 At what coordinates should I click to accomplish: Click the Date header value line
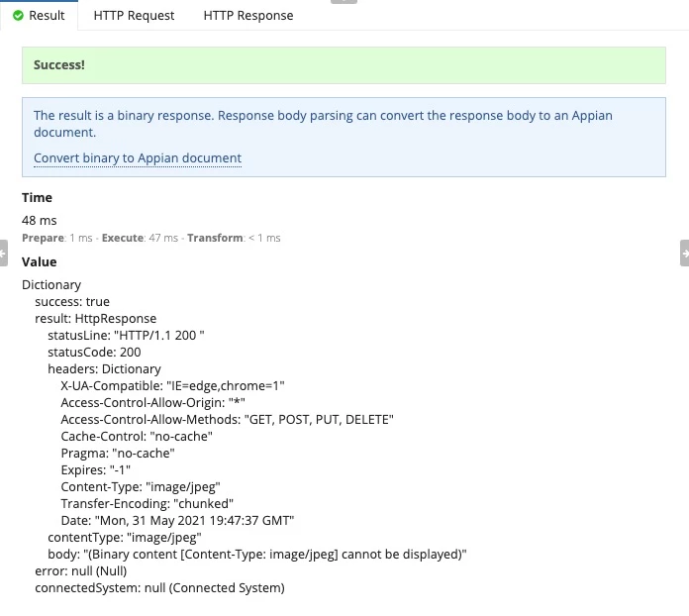pos(177,521)
